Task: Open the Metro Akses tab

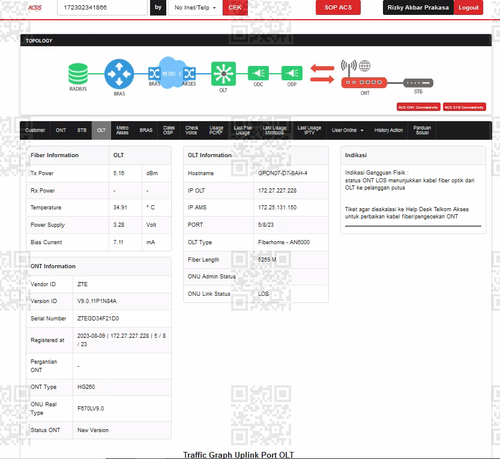Action: pos(122,130)
